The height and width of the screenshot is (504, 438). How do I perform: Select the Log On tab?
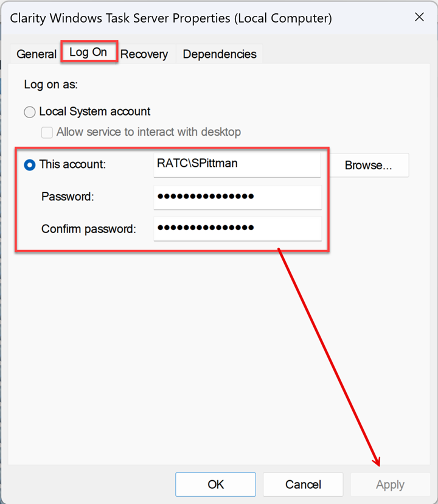click(x=88, y=52)
